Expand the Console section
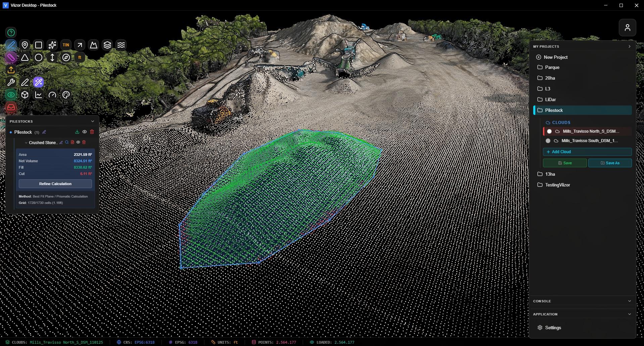This screenshot has width=644, height=346. click(629, 301)
